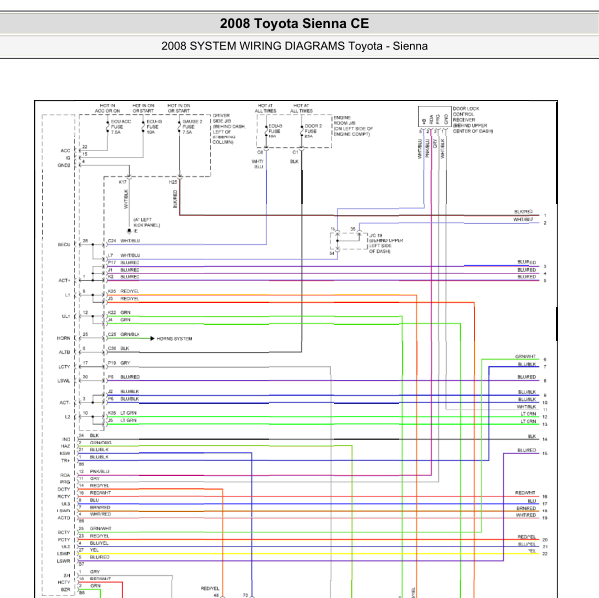Click the ECU-B FUSE label
Viewport: 599px width, 598px height.
coord(275,131)
